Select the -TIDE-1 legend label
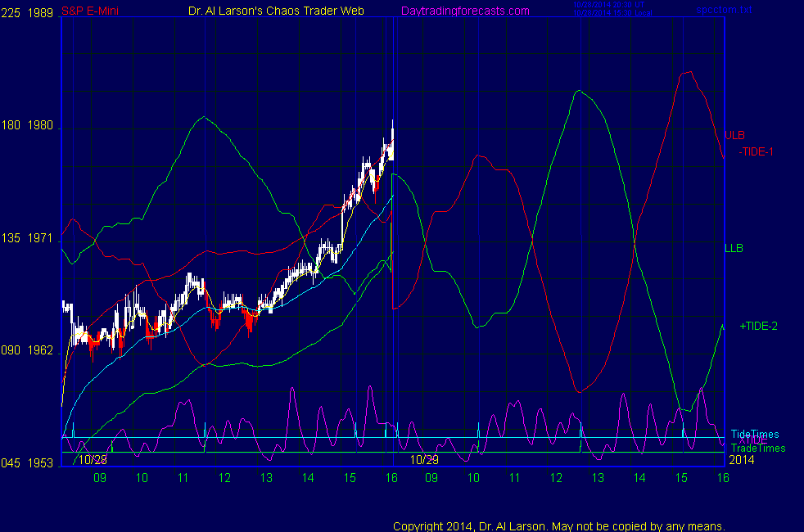The image size is (804, 532). (756, 151)
